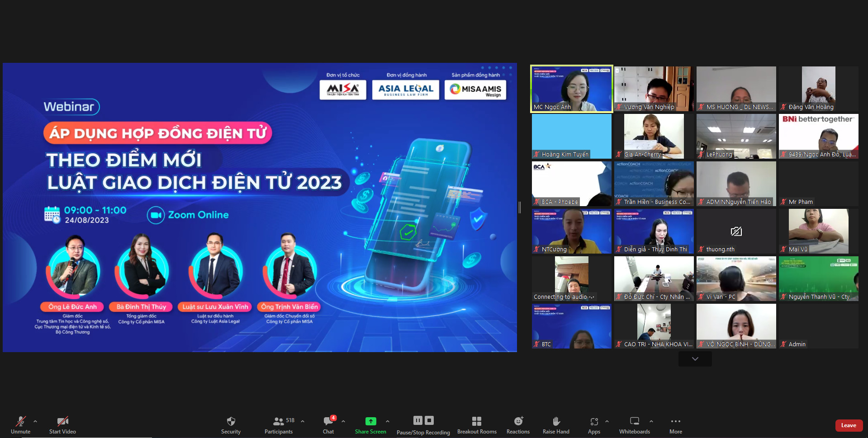Click the Zoom Online camera icon
Viewport: 868px width, 438px height.
pyautogui.click(x=156, y=215)
